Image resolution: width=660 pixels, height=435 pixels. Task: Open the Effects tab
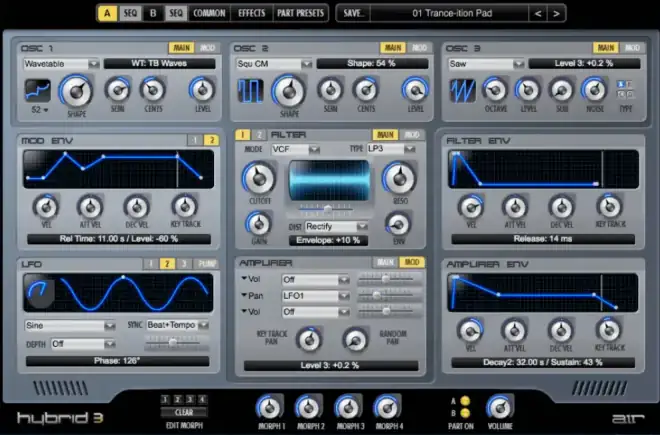tap(253, 14)
